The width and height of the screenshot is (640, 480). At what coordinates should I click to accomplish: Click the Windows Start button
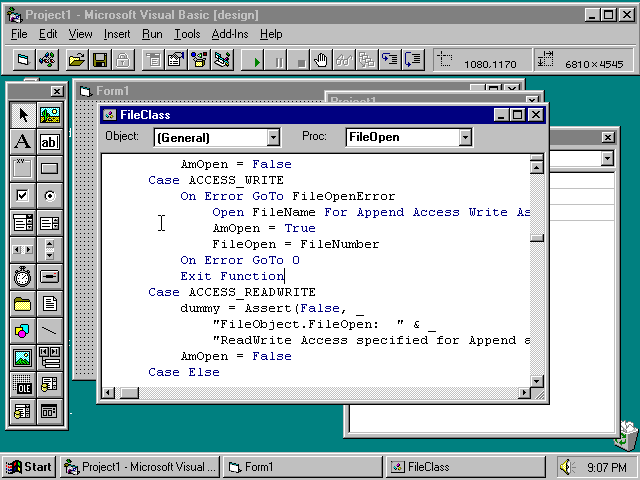point(29,467)
